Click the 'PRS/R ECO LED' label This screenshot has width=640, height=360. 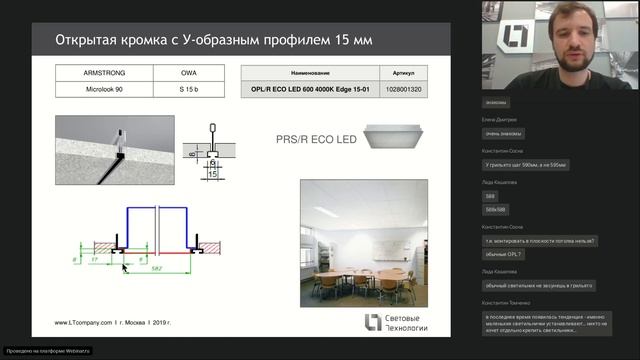point(316,140)
